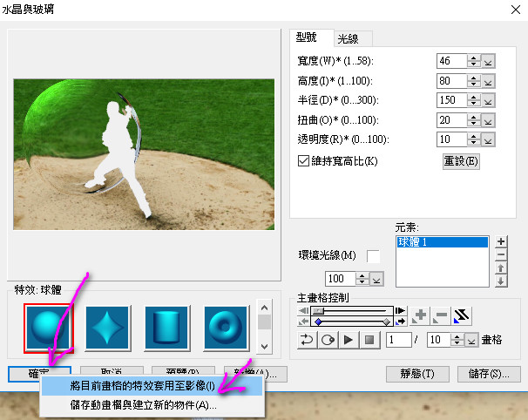Switch to the 光線 tab
The height and width of the screenshot is (420, 528).
pos(353,38)
